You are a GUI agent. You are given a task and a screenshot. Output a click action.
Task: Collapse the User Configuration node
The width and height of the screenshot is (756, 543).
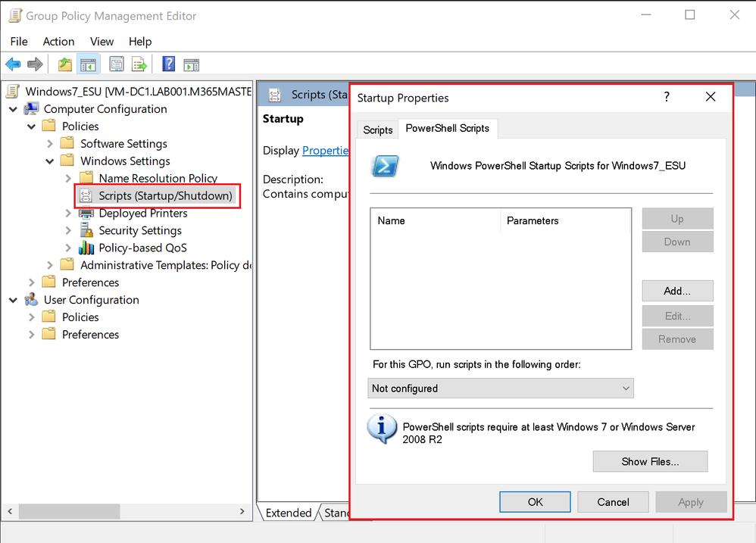[x=13, y=300]
